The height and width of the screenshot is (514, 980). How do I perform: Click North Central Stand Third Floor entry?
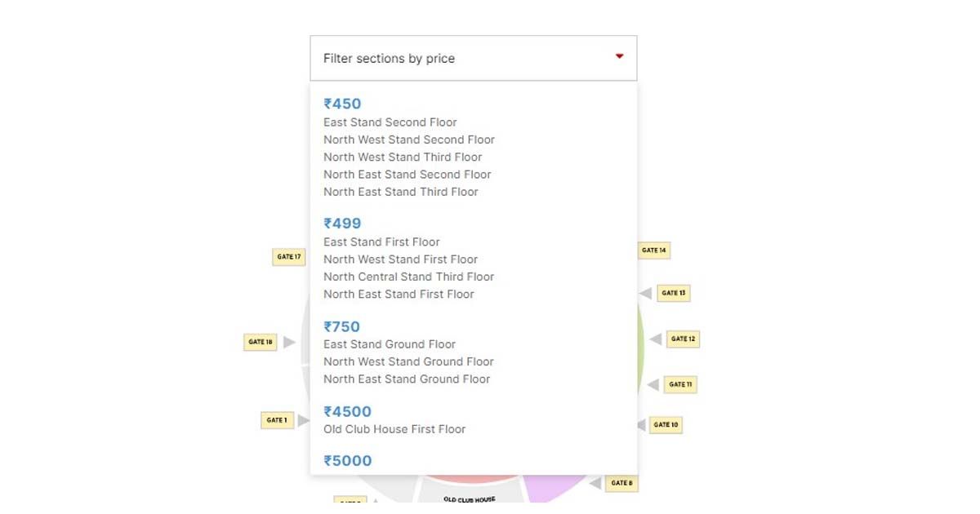coord(408,277)
